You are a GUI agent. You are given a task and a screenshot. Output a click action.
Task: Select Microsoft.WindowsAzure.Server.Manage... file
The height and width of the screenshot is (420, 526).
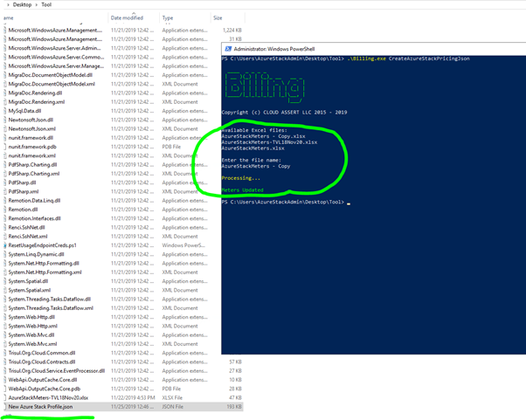[x=56, y=66]
